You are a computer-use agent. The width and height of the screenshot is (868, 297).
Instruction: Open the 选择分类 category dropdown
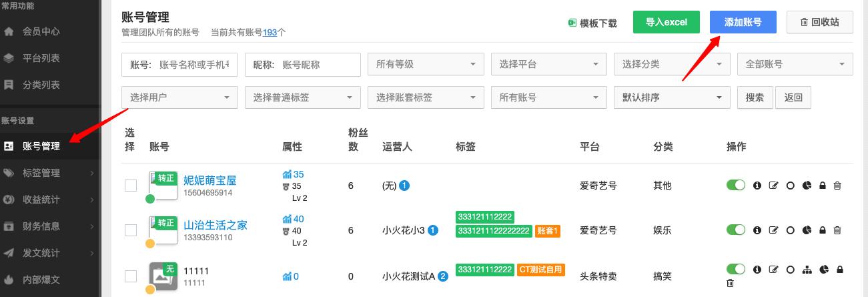pyautogui.click(x=672, y=64)
